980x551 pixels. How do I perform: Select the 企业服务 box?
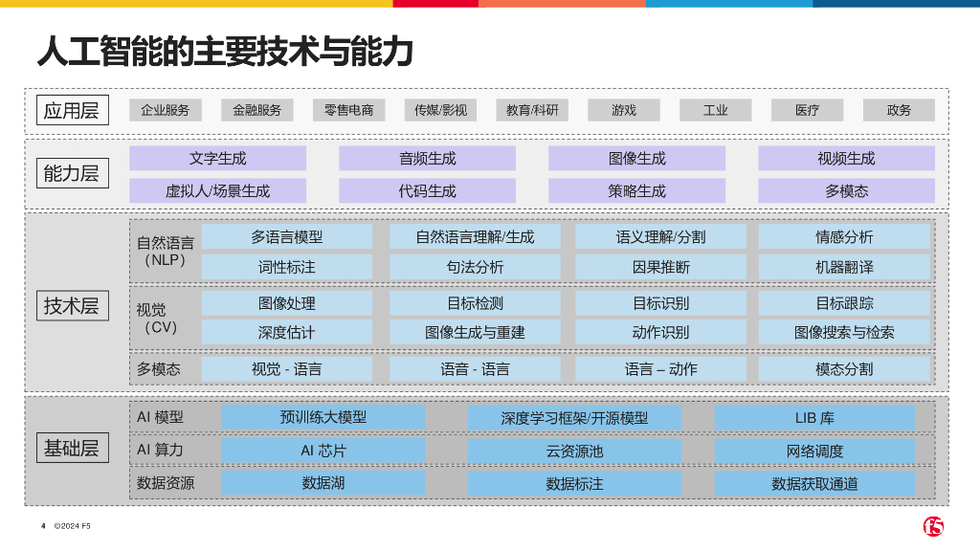point(165,111)
